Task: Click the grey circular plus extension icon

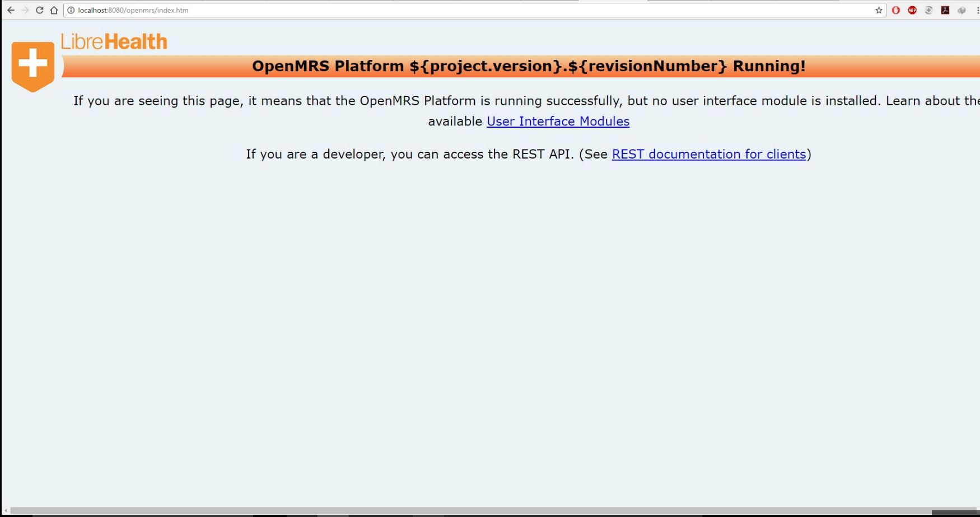Action: click(928, 10)
